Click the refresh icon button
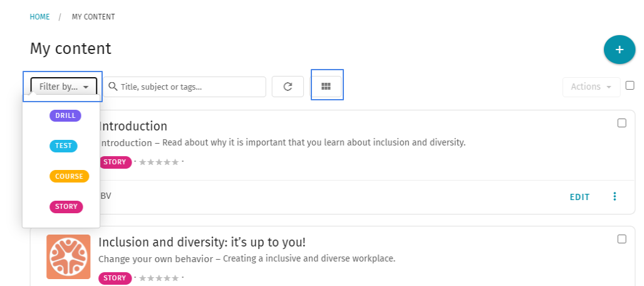Image resolution: width=644 pixels, height=286 pixels. (288, 87)
